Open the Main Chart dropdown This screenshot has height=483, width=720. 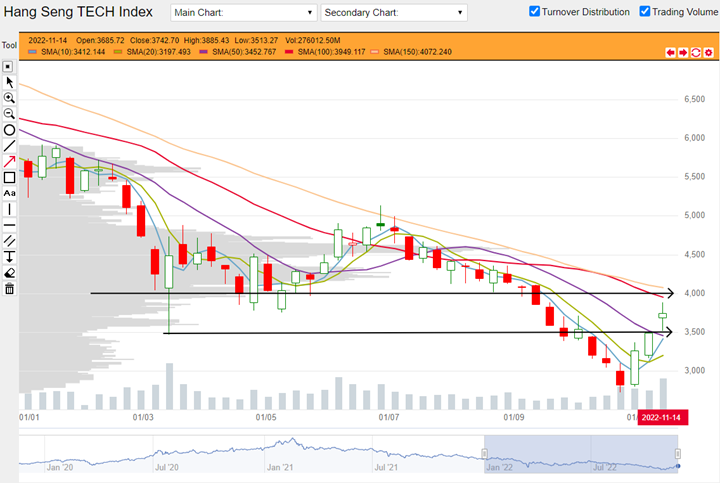(243, 12)
